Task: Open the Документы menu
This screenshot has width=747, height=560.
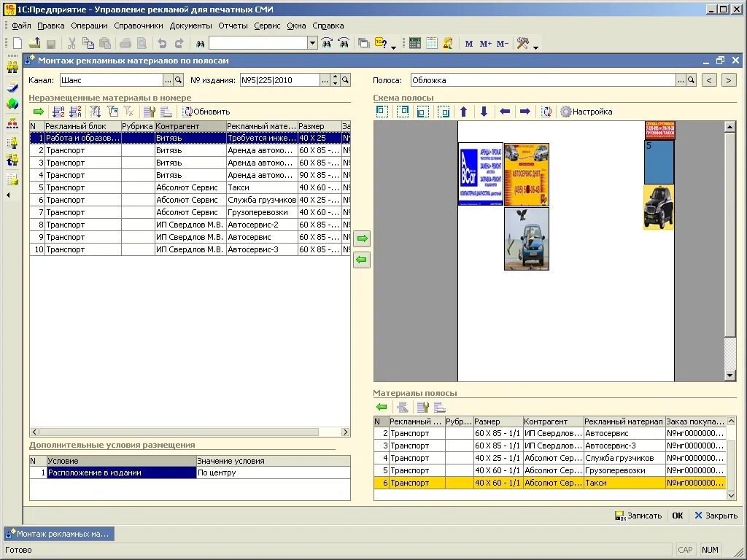Action: pyautogui.click(x=190, y=26)
